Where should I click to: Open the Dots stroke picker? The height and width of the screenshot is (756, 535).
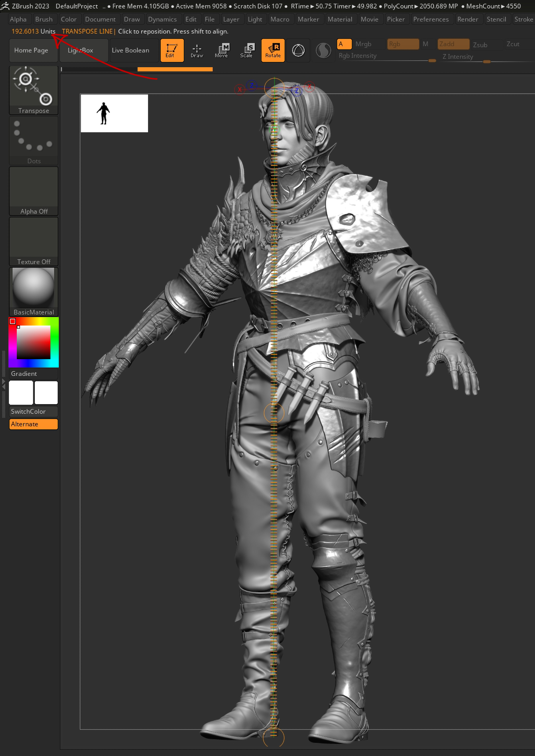(34, 141)
